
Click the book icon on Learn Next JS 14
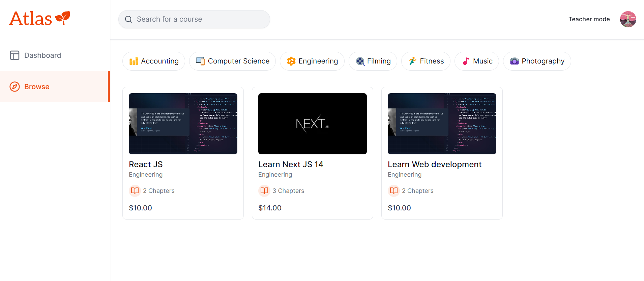[x=264, y=190]
